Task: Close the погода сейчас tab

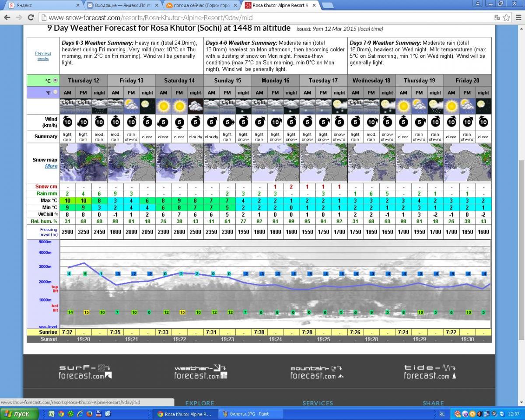Action: [x=235, y=6]
